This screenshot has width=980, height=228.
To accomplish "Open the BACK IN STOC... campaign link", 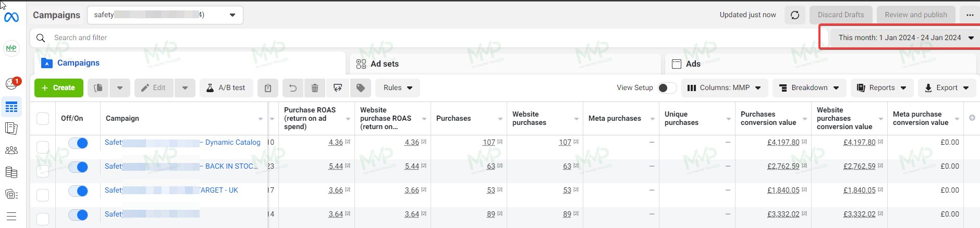I will click(x=181, y=166).
